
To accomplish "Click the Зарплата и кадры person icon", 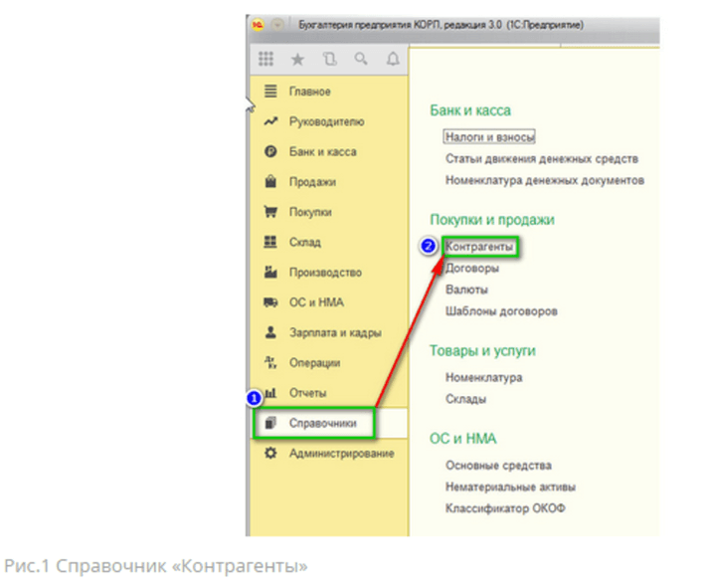I will click(270, 332).
